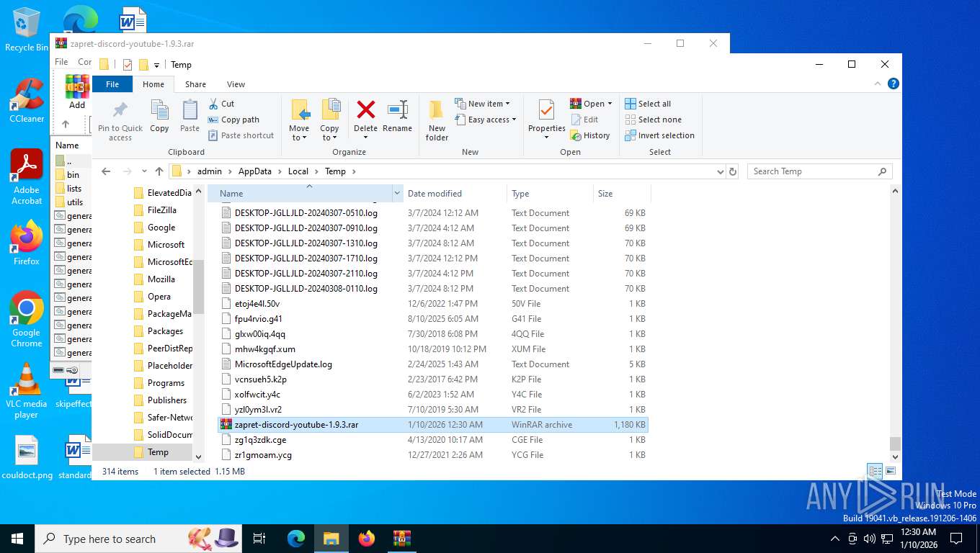The height and width of the screenshot is (553, 980).
Task: Click Select all in ribbon
Action: 648,104
